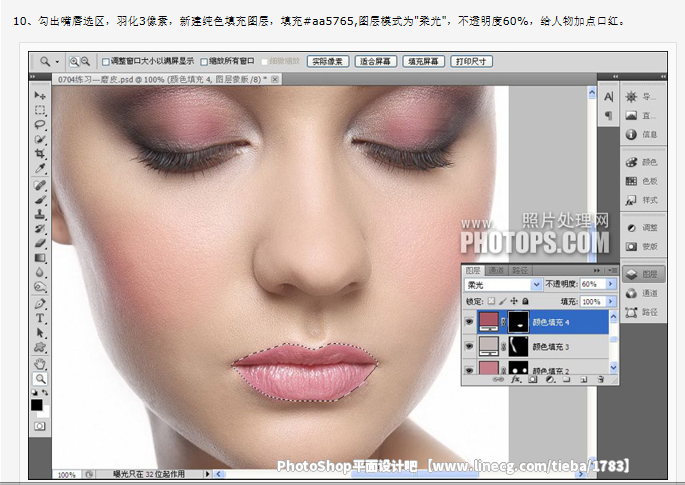The width and height of the screenshot is (685, 485).
Task: Click the Zoom In icon in the options bar
Action: (x=74, y=62)
